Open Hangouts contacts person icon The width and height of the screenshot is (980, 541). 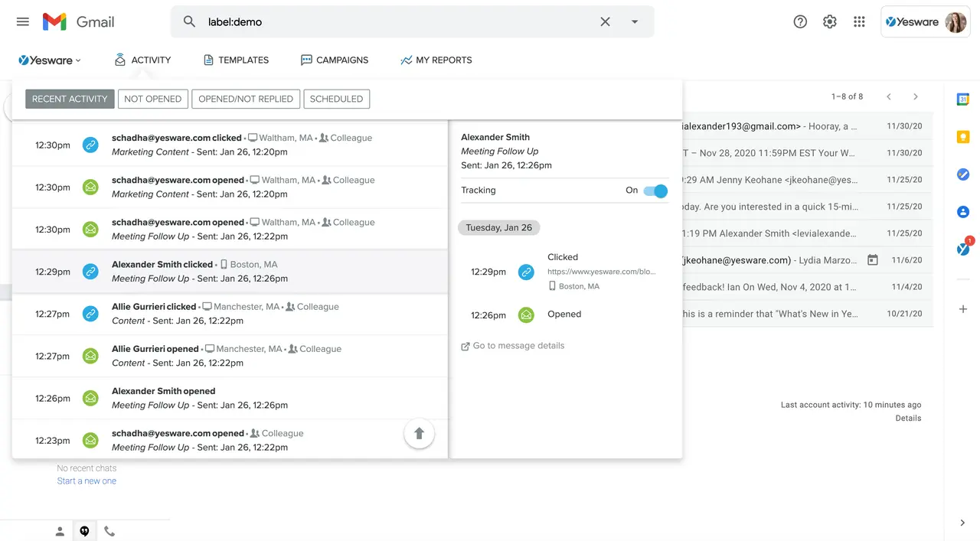click(60, 531)
